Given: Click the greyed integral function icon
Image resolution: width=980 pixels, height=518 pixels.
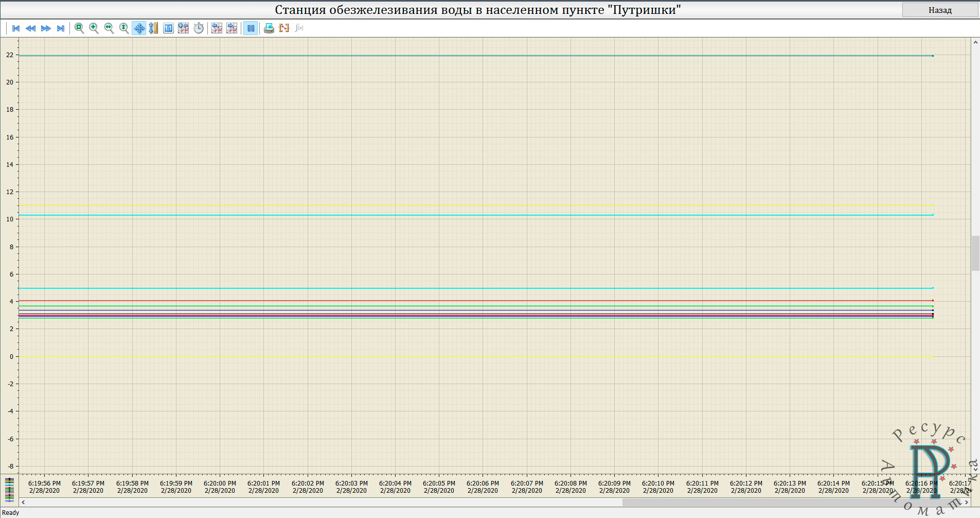Looking at the screenshot, I should 299,28.
